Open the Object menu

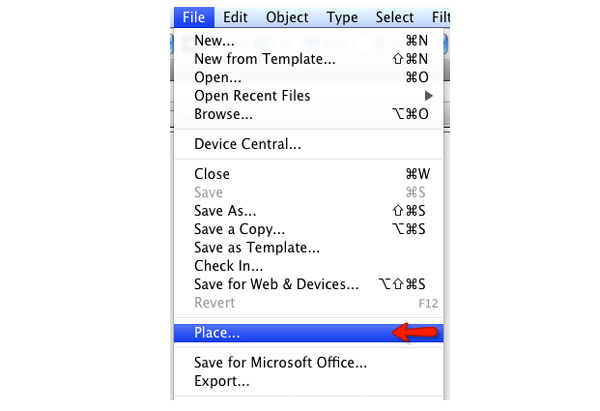pos(287,17)
